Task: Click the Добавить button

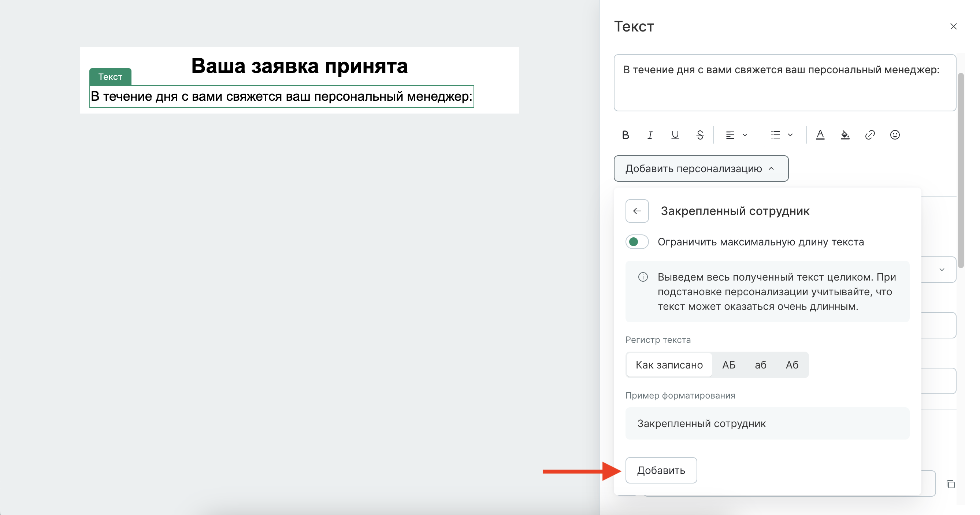Action: click(661, 470)
